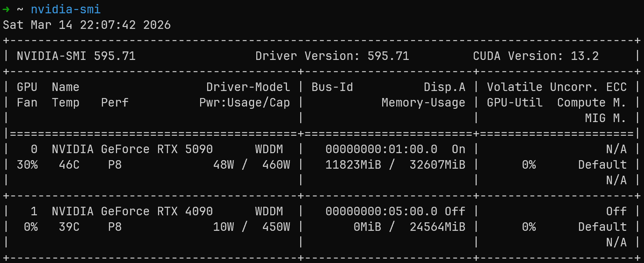Click the RTX 4090 ECC value Off
Image resolution: width=644 pixels, height=263 pixels.
(616, 211)
